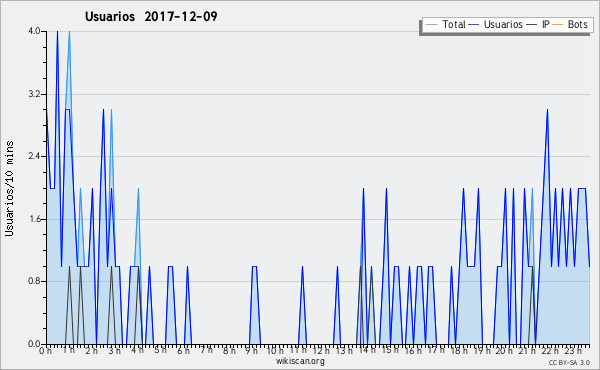
Task: Click the Usuarios/10 mins axis label
Action: coord(9,188)
